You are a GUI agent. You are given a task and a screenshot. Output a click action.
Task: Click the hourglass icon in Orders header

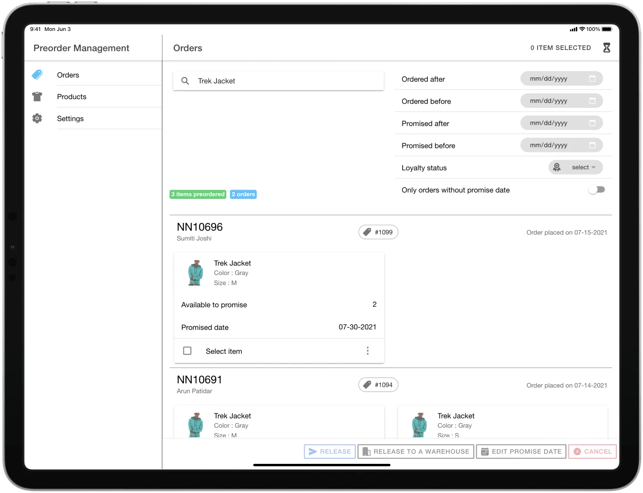coord(606,48)
